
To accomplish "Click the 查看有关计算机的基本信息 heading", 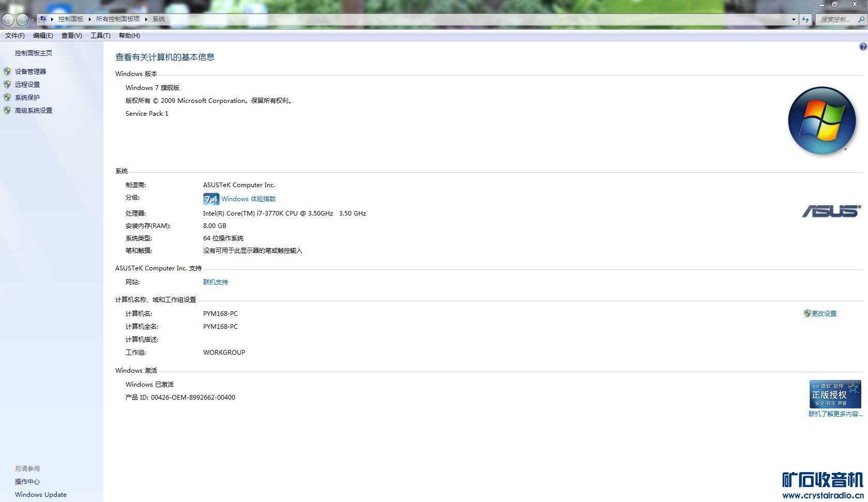I will [x=165, y=57].
